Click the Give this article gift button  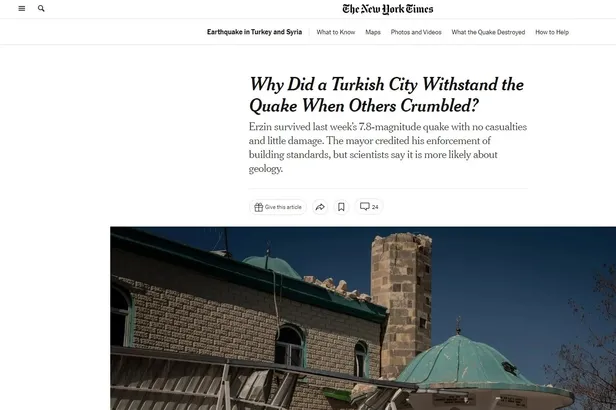[278, 207]
